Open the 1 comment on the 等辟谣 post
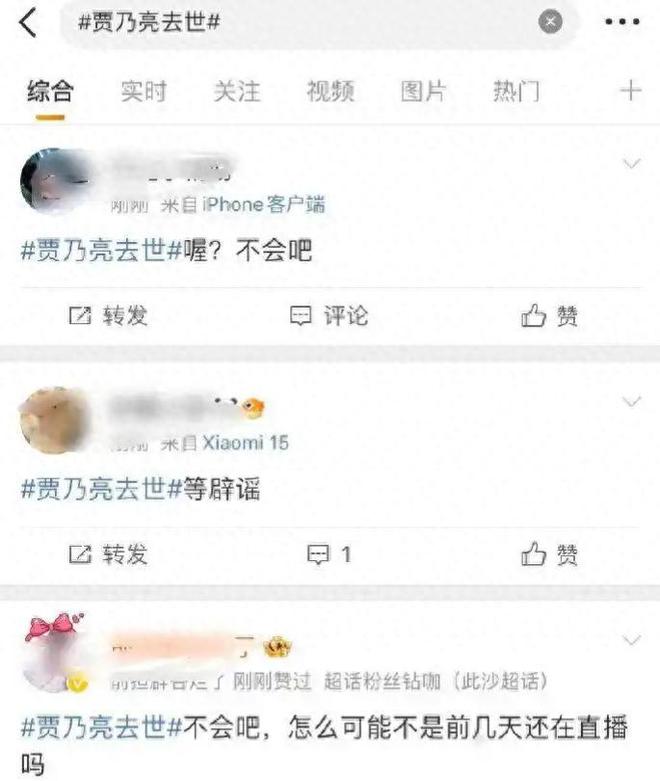Image resolution: width=660 pixels, height=781 pixels. (x=329, y=554)
